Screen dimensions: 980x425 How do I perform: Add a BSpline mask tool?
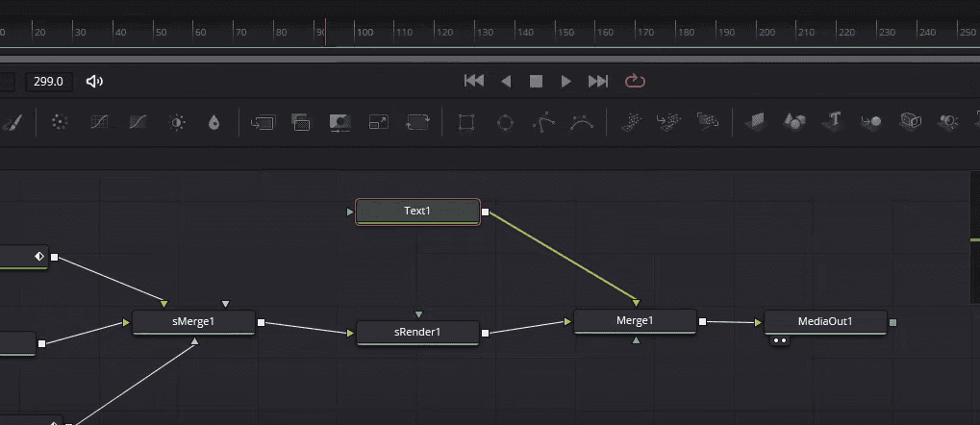tap(582, 123)
